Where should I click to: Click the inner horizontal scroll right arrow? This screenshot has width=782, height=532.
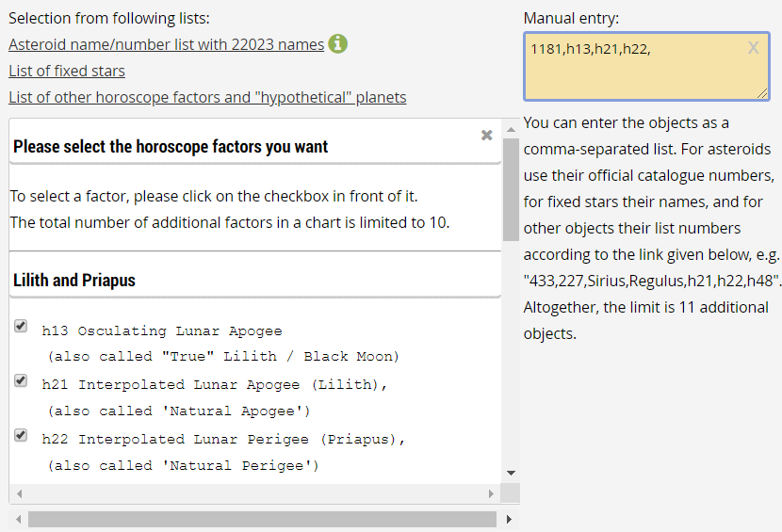(x=491, y=493)
